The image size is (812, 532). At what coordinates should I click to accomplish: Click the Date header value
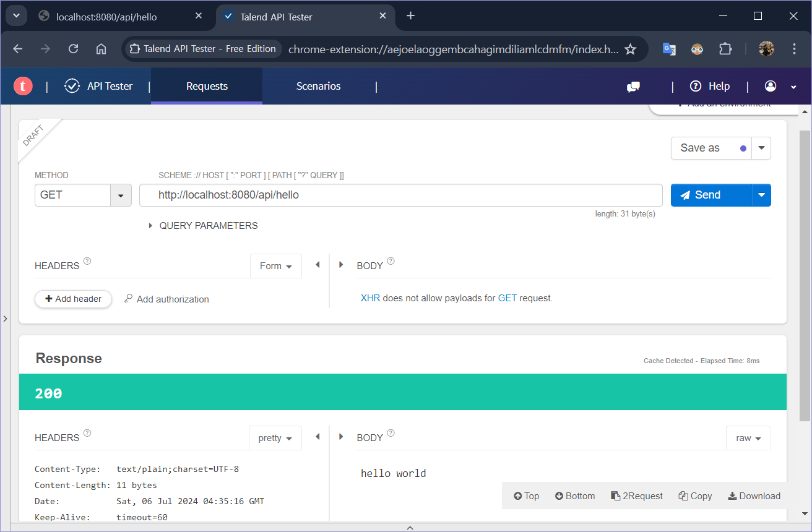(x=190, y=501)
